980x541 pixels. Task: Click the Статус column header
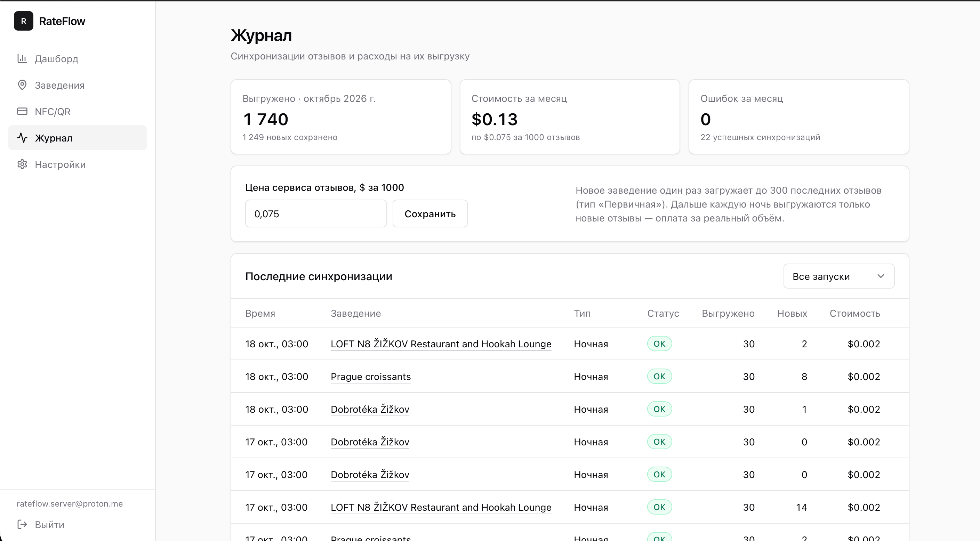[x=663, y=314]
